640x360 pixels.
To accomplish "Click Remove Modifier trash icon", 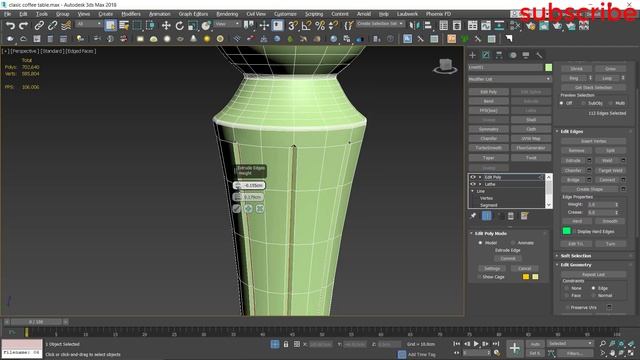I will [511, 216].
